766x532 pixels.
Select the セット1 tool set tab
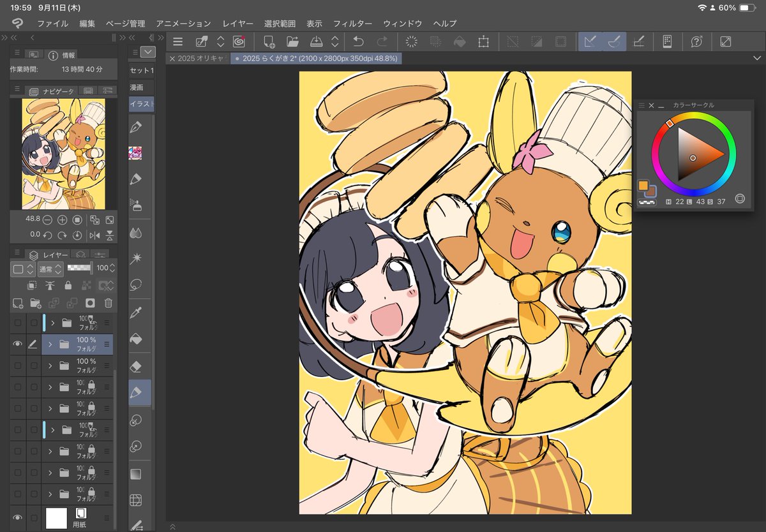[x=141, y=70]
